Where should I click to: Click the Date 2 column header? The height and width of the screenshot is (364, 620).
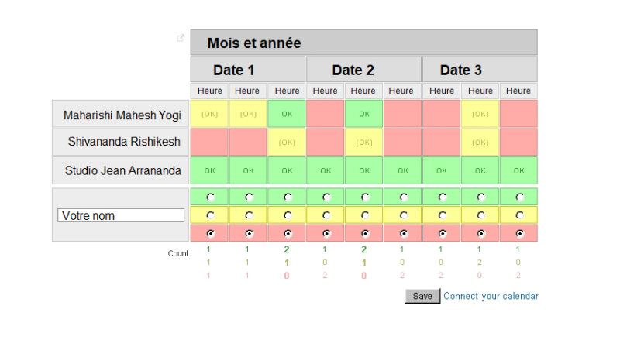pos(353,70)
